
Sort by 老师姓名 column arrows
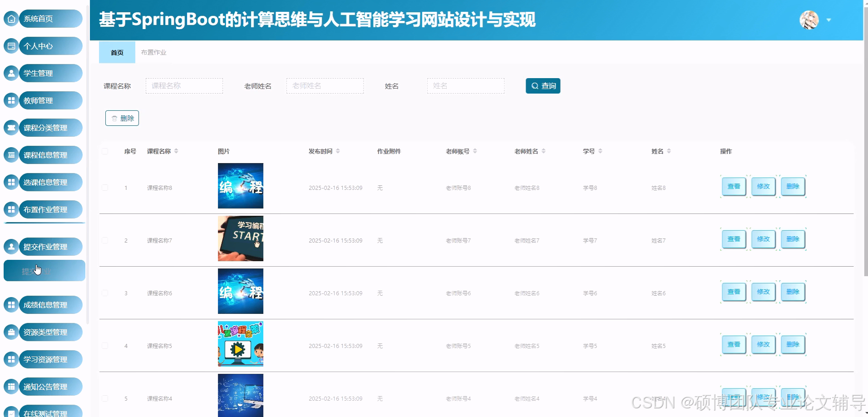(x=543, y=151)
